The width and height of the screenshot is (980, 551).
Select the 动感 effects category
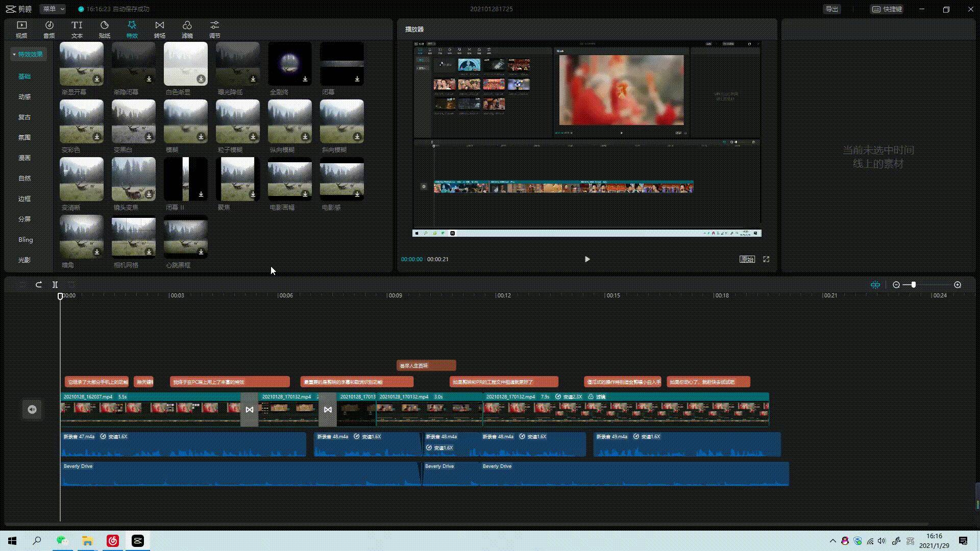pyautogui.click(x=24, y=96)
